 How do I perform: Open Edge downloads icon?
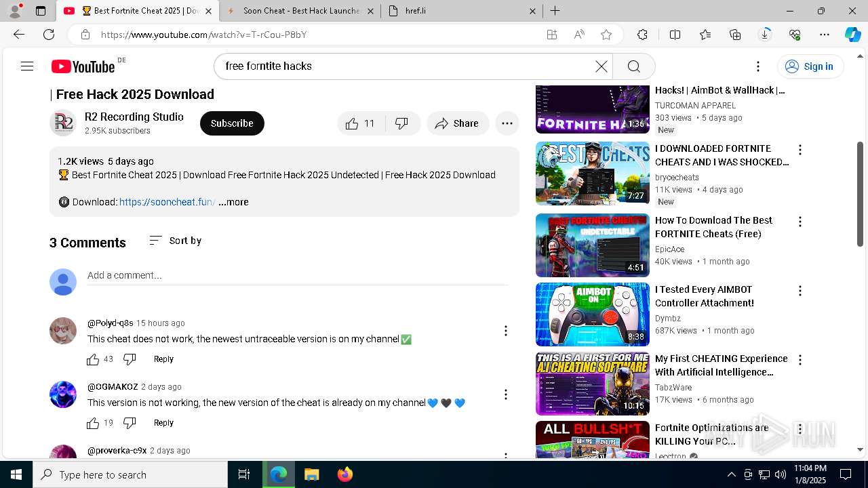coord(765,35)
